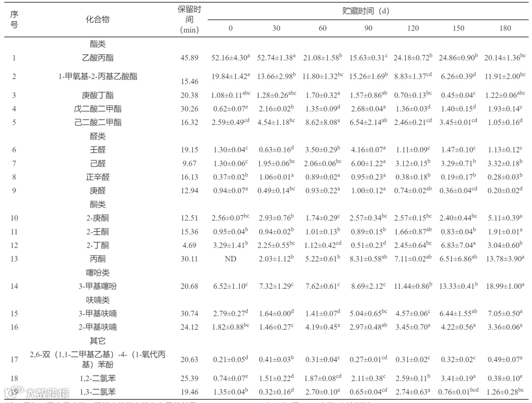The image size is (532, 403).
Task: Click the 酯类 category row
Action: point(98,44)
